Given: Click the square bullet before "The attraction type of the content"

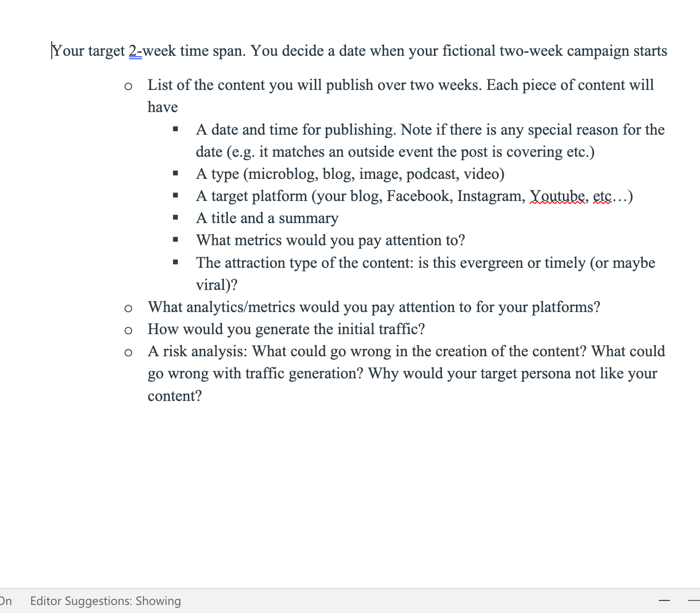Looking at the screenshot, I should pyautogui.click(x=176, y=262).
